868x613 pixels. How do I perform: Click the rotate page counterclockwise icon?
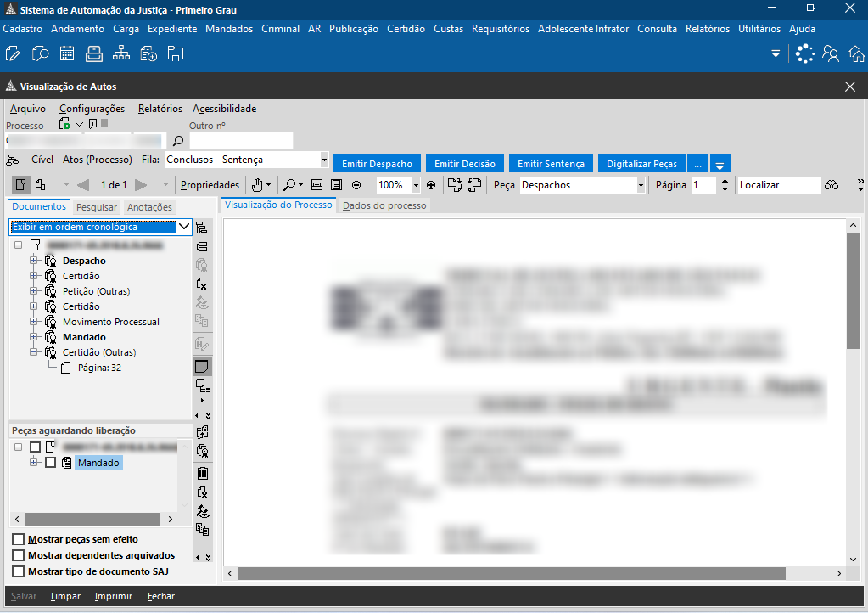(x=474, y=185)
